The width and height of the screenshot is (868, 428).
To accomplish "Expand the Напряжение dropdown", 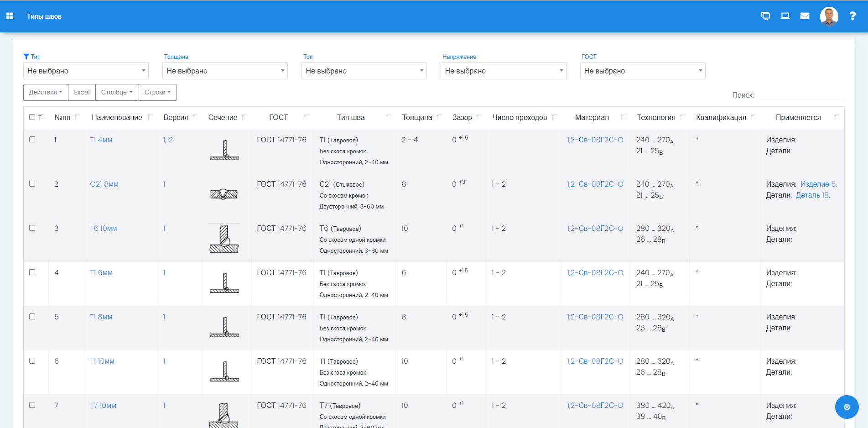I will point(503,71).
